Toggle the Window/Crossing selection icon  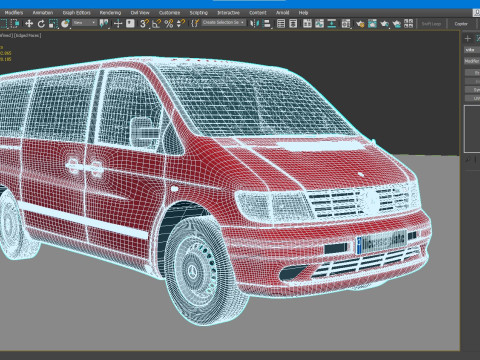[15, 24]
